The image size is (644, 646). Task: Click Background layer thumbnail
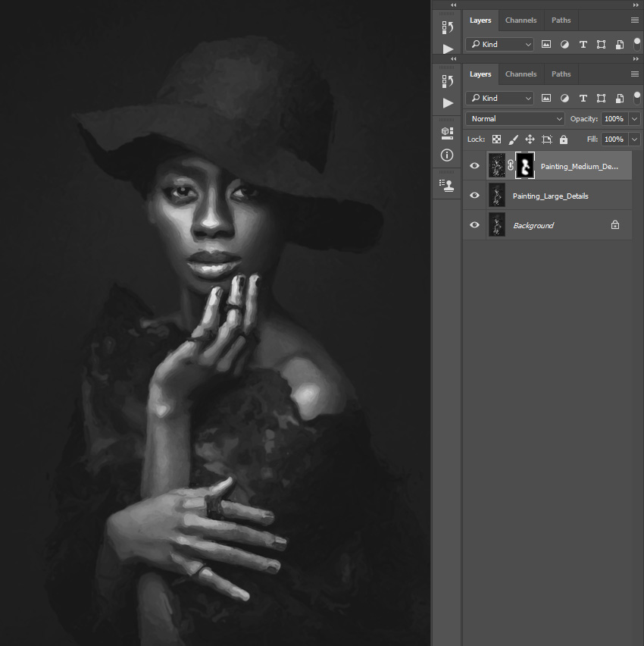[x=497, y=225]
